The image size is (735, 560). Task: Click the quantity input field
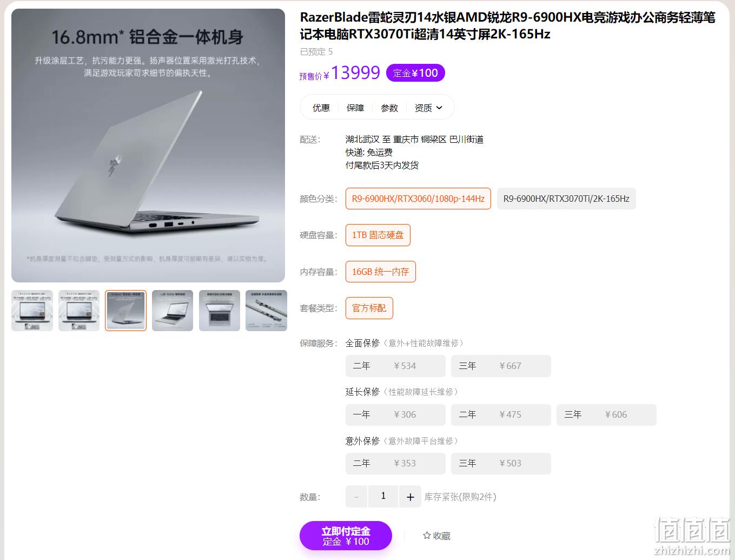coord(383,497)
